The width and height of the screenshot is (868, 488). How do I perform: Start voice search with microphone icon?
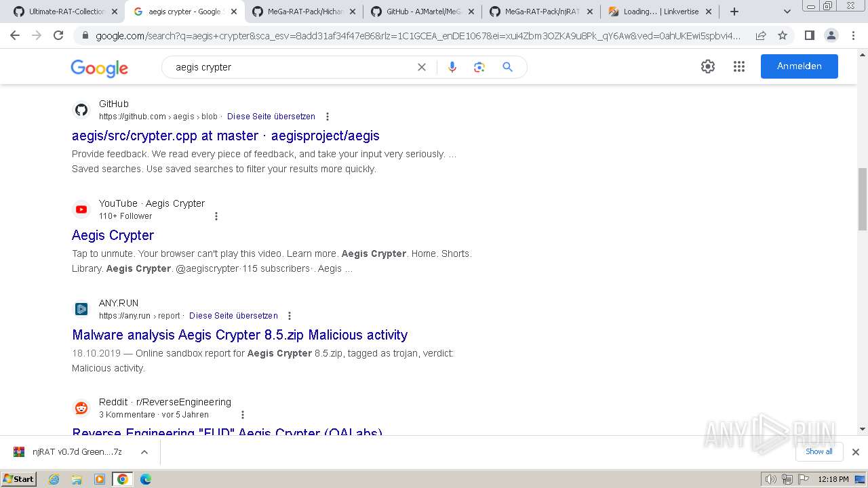tap(452, 67)
